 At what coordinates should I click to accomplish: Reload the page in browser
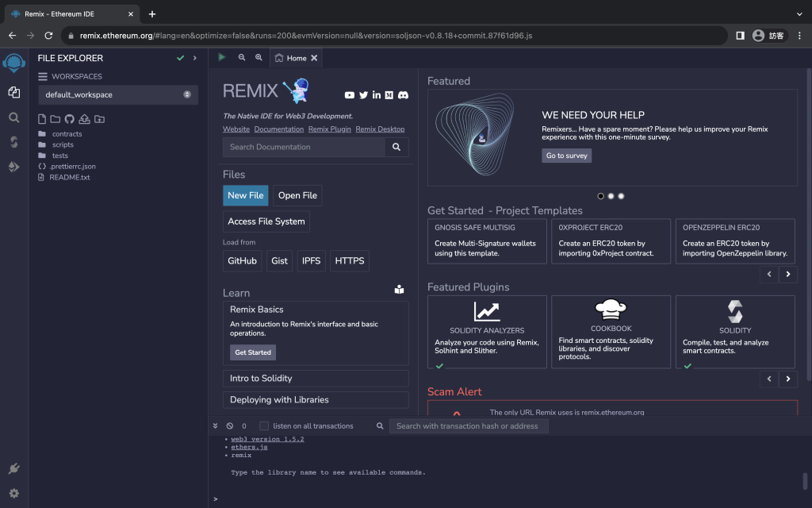48,36
